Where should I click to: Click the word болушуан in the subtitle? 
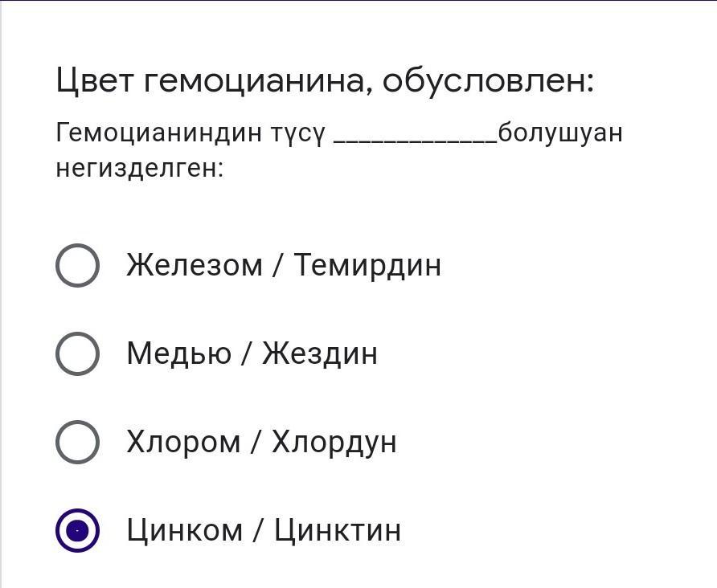pos(560,133)
